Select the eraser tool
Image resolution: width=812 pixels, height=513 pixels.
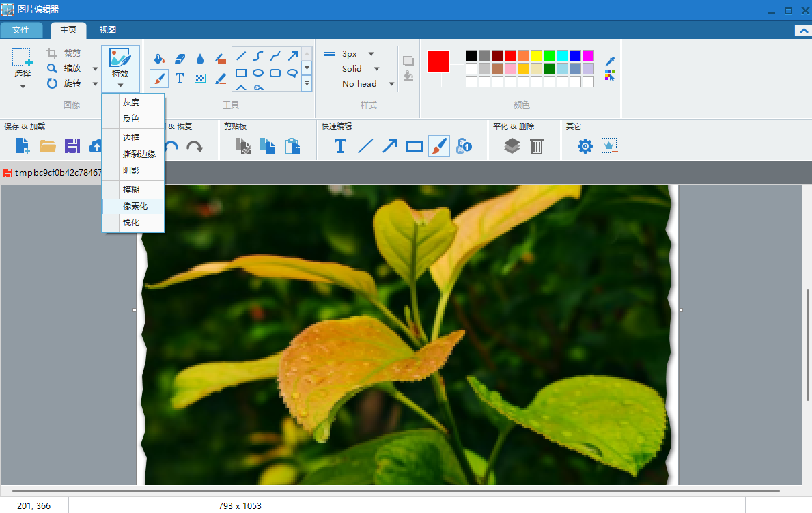180,59
